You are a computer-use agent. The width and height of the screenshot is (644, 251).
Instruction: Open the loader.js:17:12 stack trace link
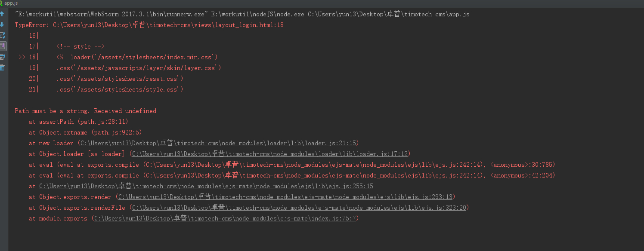(270, 154)
